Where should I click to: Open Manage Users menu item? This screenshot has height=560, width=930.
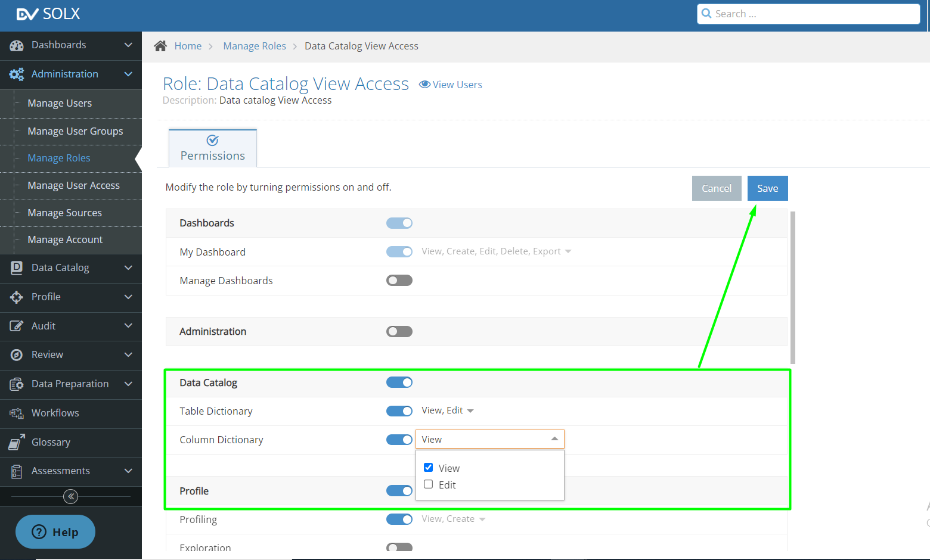(x=60, y=103)
